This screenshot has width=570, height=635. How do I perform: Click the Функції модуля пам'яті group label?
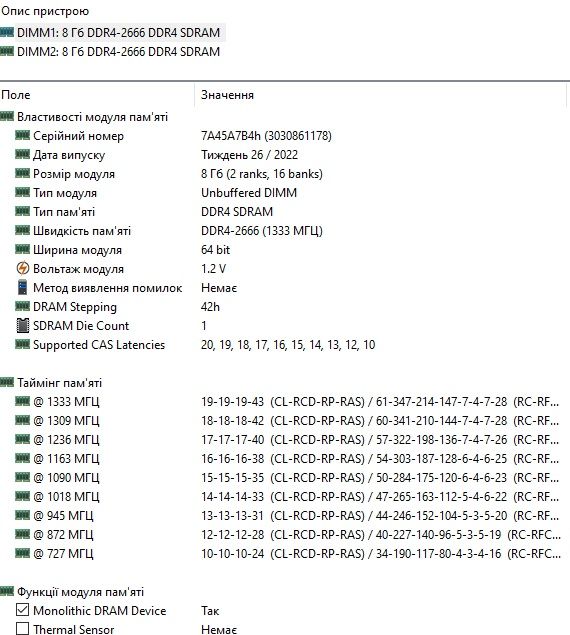coord(80,592)
